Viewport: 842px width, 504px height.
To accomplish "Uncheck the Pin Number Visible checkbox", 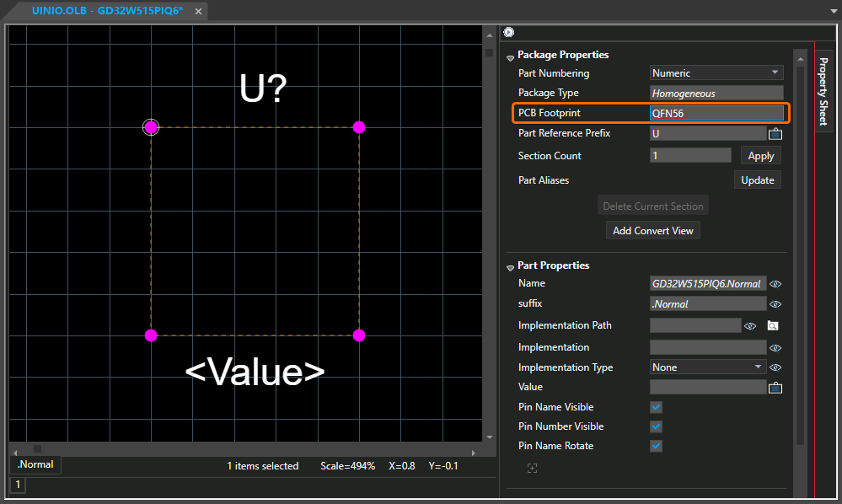I will point(656,426).
